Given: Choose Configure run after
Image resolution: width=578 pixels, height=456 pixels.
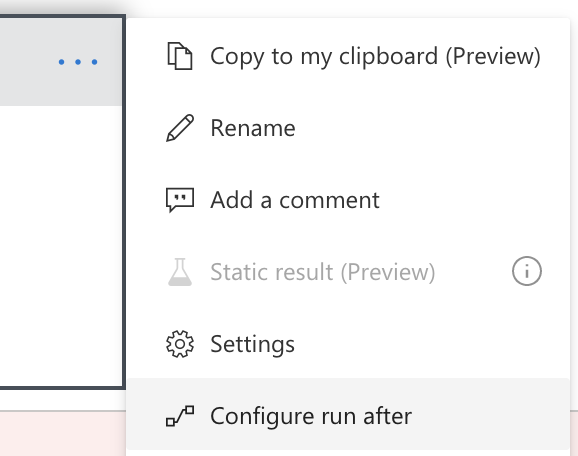Looking at the screenshot, I should click(x=311, y=416).
